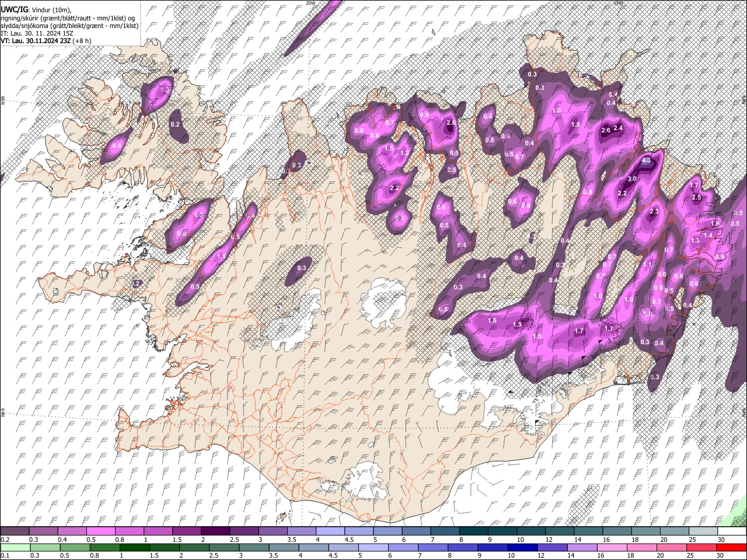Click the 1.4 value near east coast
Image resolution: width=747 pixels, height=560 pixels.
click(708, 236)
